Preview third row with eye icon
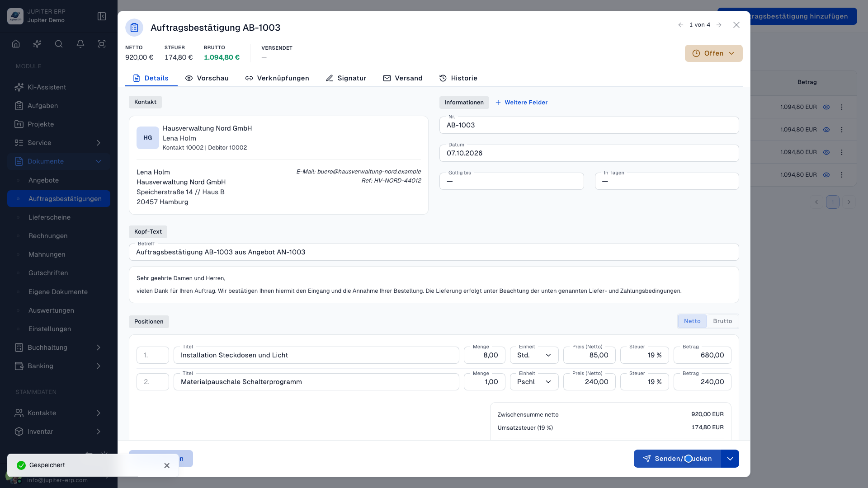Viewport: 868px width, 488px height. coord(826,152)
